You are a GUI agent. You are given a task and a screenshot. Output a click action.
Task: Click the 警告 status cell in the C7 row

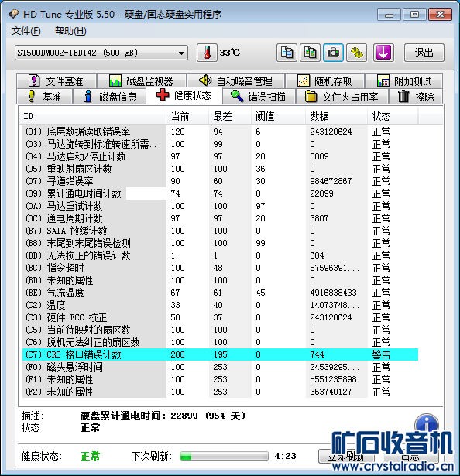click(x=381, y=354)
